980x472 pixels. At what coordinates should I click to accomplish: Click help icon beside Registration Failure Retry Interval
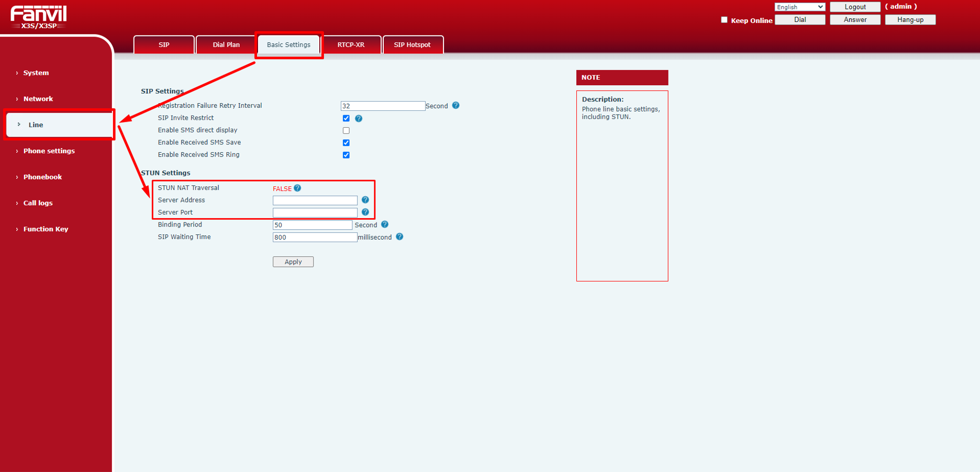tap(455, 106)
